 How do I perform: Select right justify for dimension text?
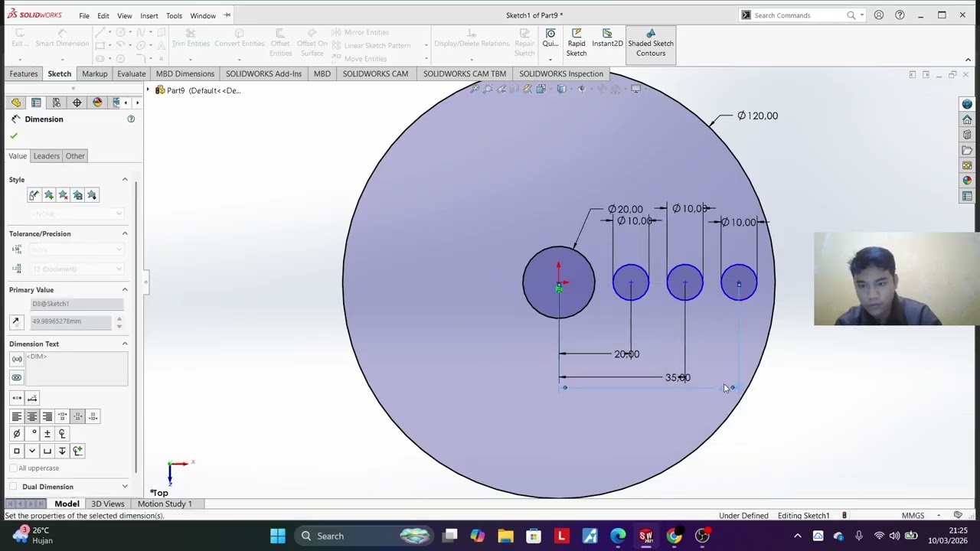[x=47, y=416]
